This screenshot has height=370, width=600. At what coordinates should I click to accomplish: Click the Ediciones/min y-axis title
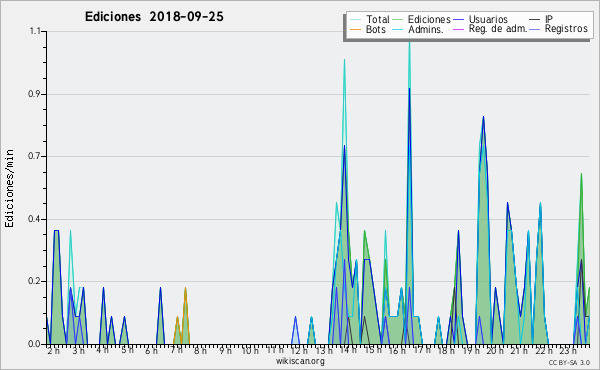pos(9,189)
